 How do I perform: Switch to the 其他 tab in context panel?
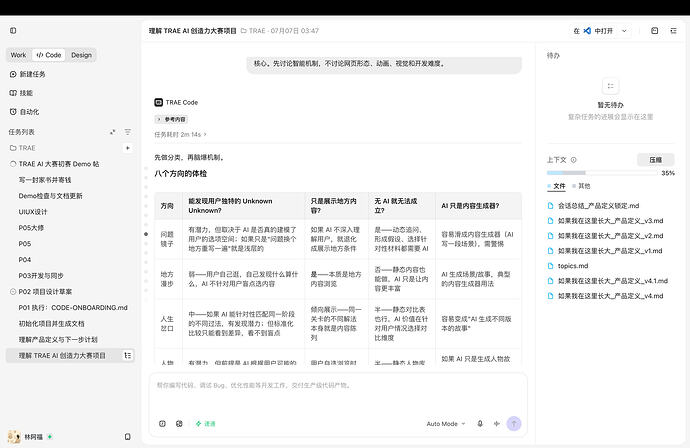pyautogui.click(x=581, y=186)
